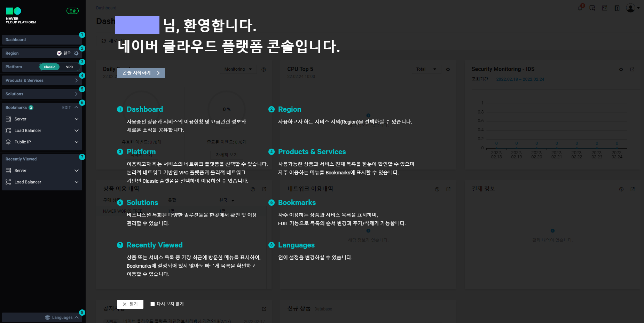644x323 pixels.
Task: Open the user guide book icon
Action: (617, 8)
